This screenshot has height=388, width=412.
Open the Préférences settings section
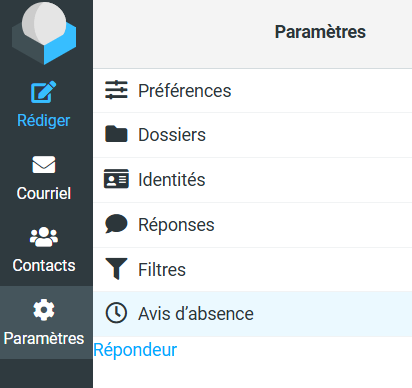[253, 91]
